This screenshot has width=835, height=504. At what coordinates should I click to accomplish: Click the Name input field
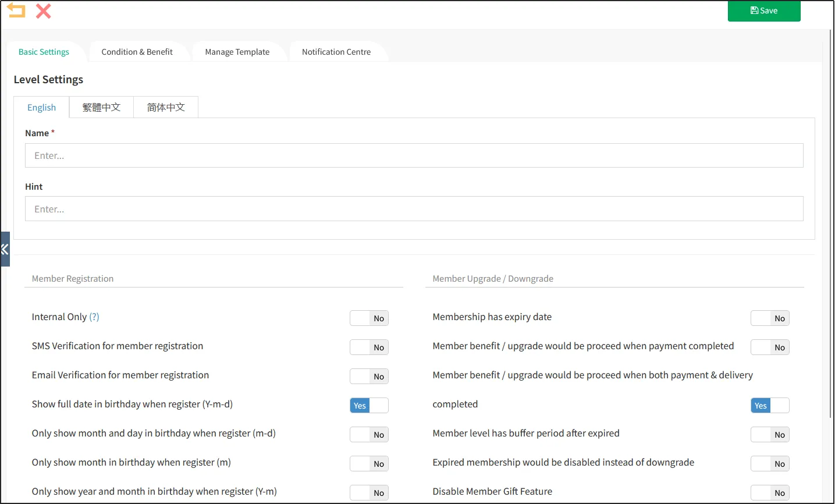414,155
